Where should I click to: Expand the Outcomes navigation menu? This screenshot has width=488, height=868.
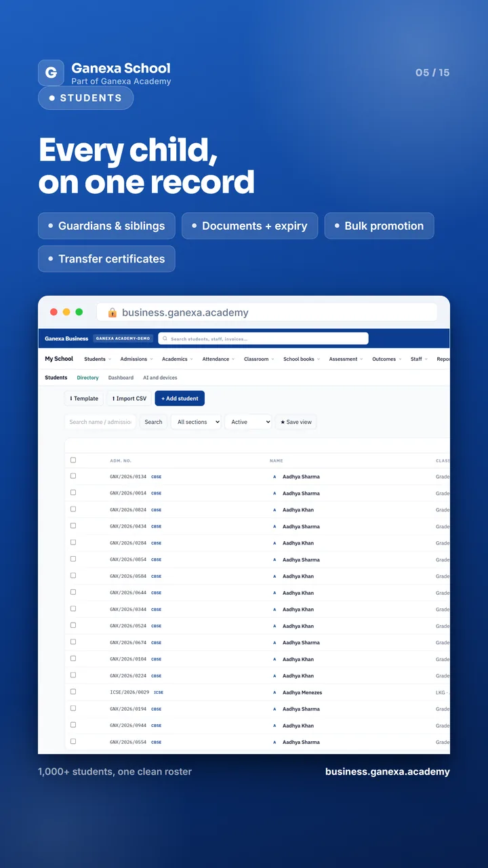(386, 359)
